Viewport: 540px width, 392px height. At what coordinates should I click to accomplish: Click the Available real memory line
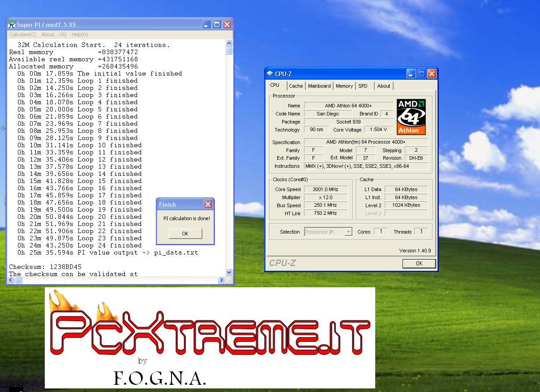[73, 59]
